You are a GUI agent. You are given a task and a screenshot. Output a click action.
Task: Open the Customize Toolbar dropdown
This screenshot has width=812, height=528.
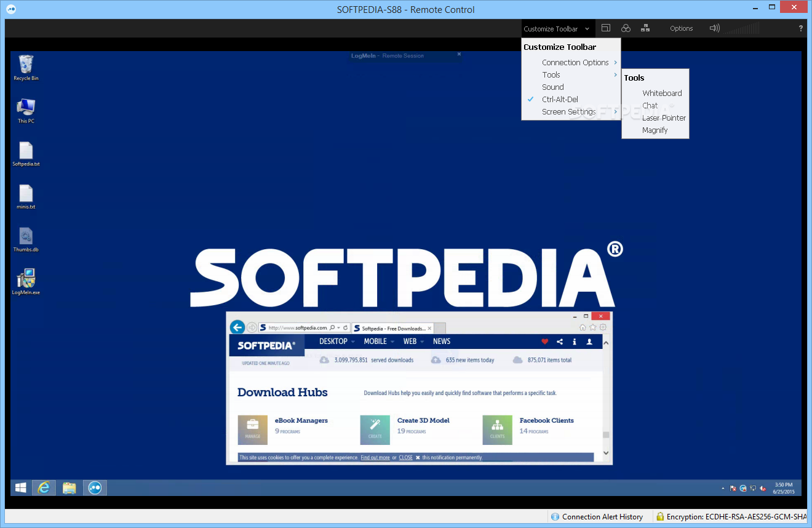tap(557, 28)
